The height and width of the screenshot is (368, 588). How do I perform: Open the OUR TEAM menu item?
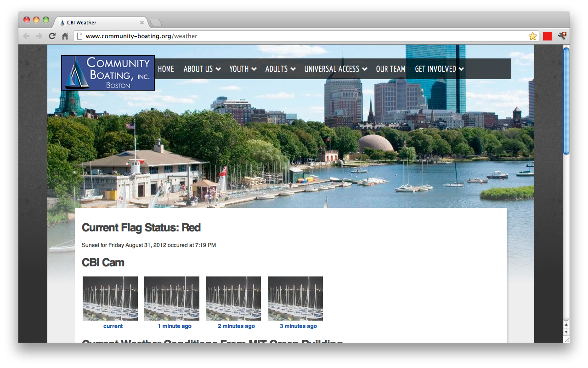click(x=390, y=69)
